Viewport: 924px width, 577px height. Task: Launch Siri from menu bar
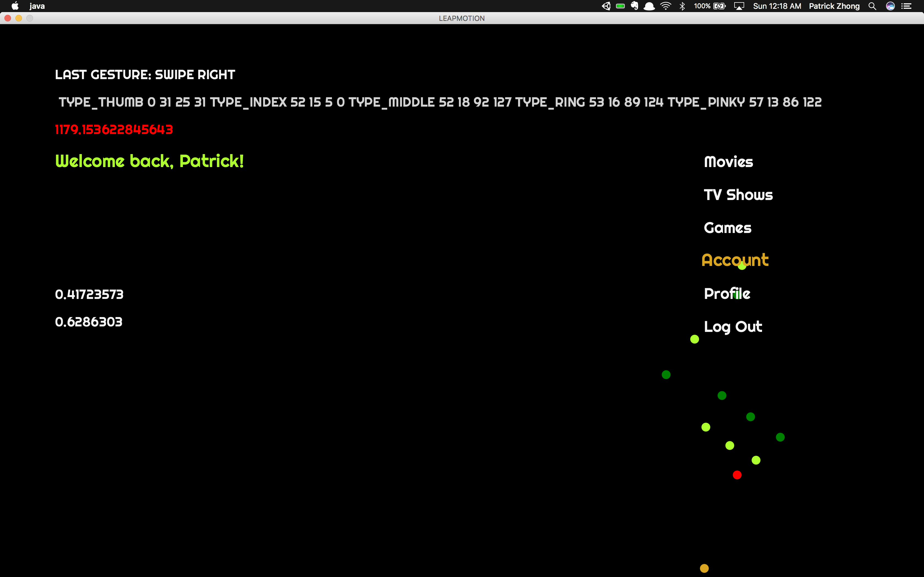tap(890, 6)
